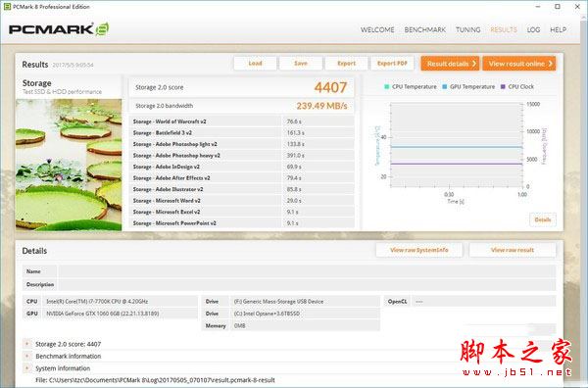Select the RESULTS tab
Viewport: 588px width, 388px height.
pyautogui.click(x=504, y=29)
